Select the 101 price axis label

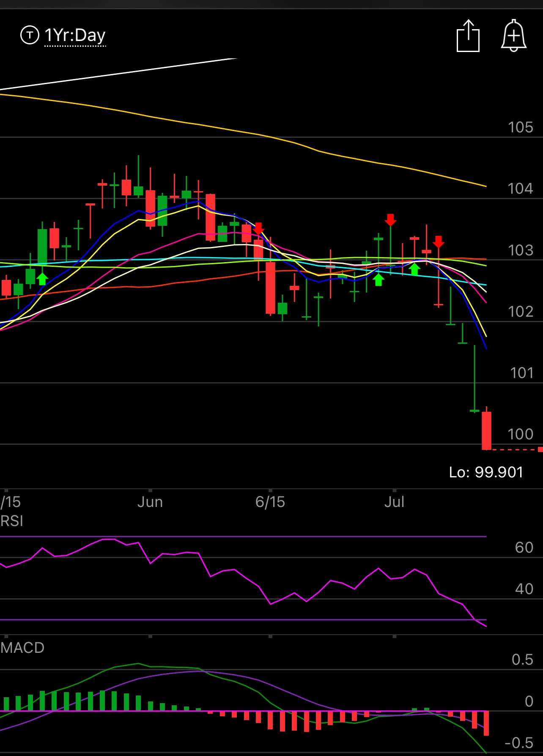click(x=521, y=373)
